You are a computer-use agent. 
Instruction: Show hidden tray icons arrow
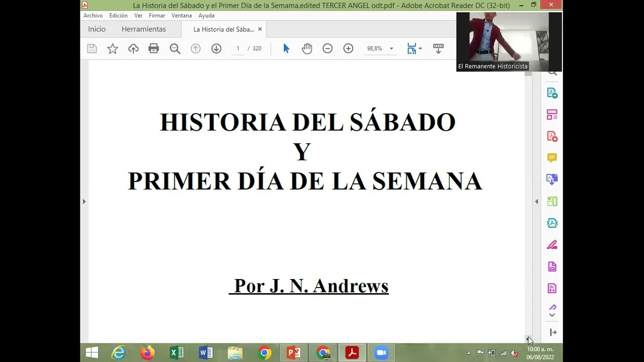[469, 353]
